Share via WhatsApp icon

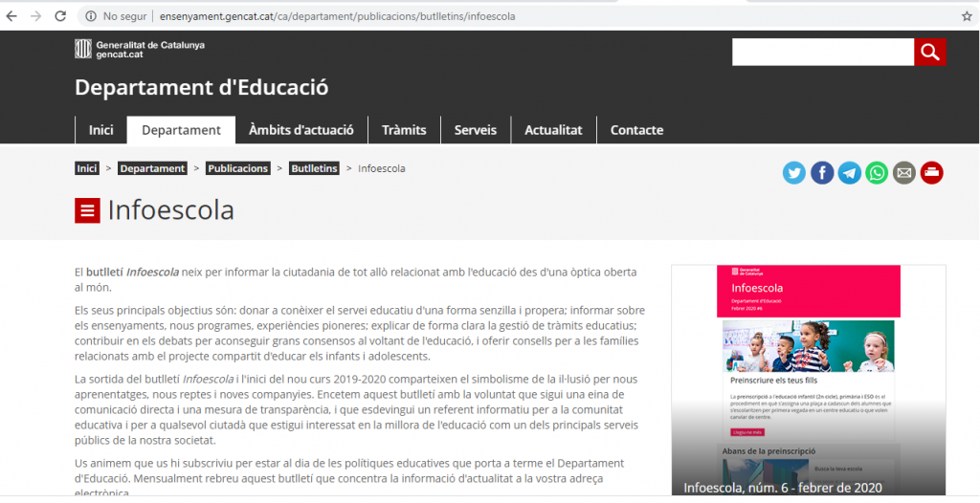(877, 173)
